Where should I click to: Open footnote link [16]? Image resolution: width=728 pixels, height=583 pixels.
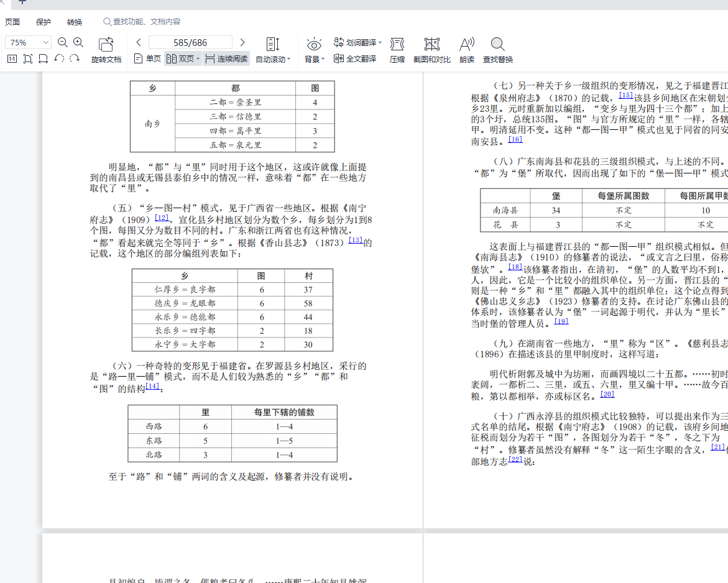coord(515,139)
